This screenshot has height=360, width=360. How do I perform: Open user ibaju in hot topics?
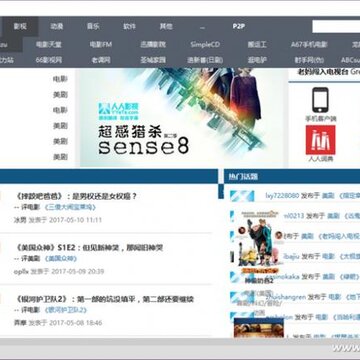coord(292,256)
